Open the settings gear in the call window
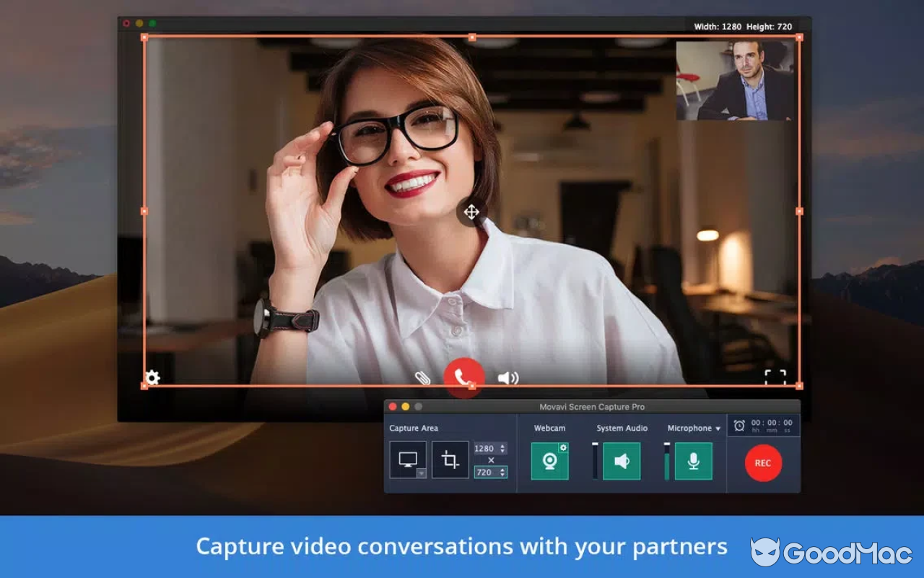Screen dimensions: 924x578 point(152,377)
